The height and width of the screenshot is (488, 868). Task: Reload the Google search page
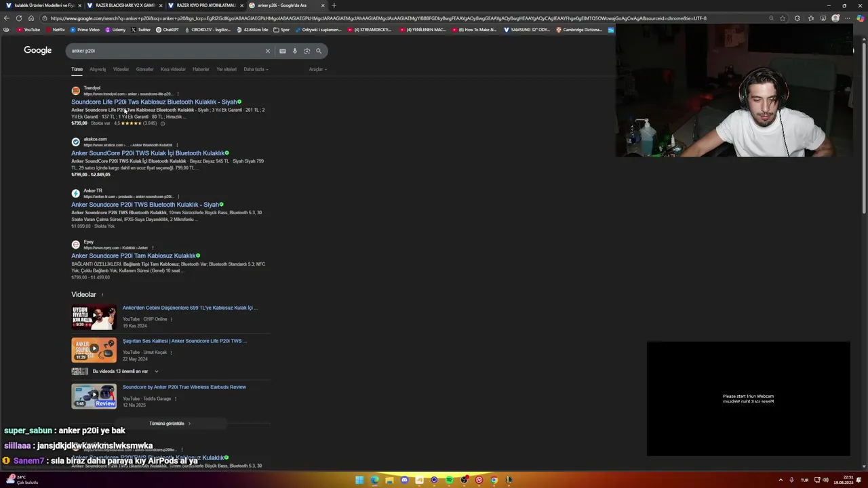coord(19,18)
